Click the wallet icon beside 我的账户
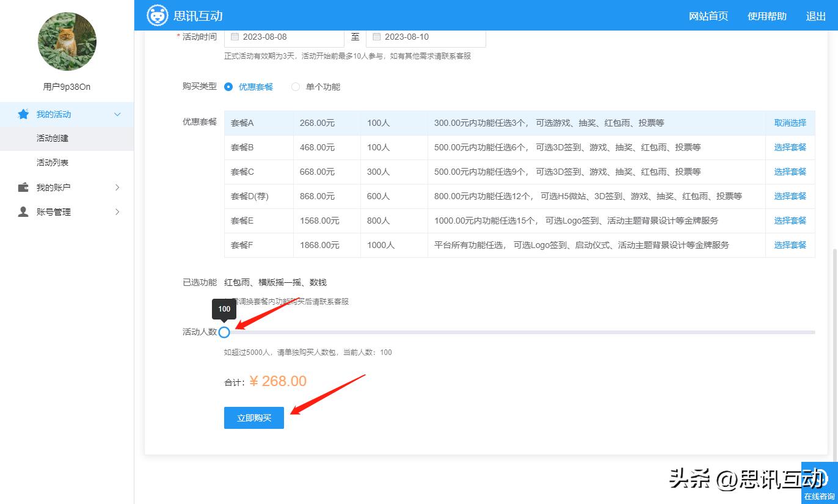The width and height of the screenshot is (838, 504). (23, 188)
